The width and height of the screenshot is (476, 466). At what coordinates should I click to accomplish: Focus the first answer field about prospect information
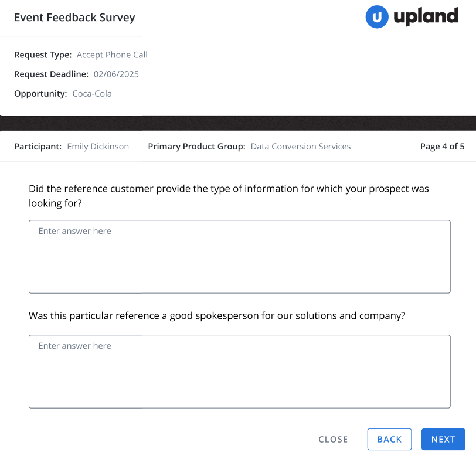pyautogui.click(x=240, y=257)
